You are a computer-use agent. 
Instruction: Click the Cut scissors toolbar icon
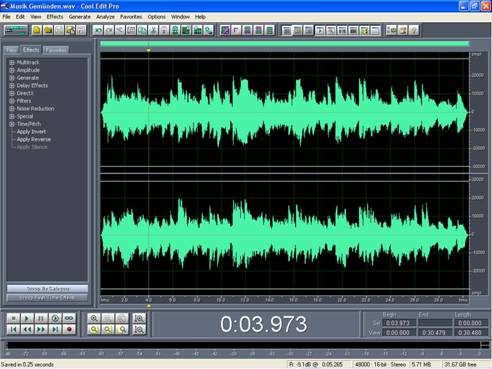click(153, 30)
